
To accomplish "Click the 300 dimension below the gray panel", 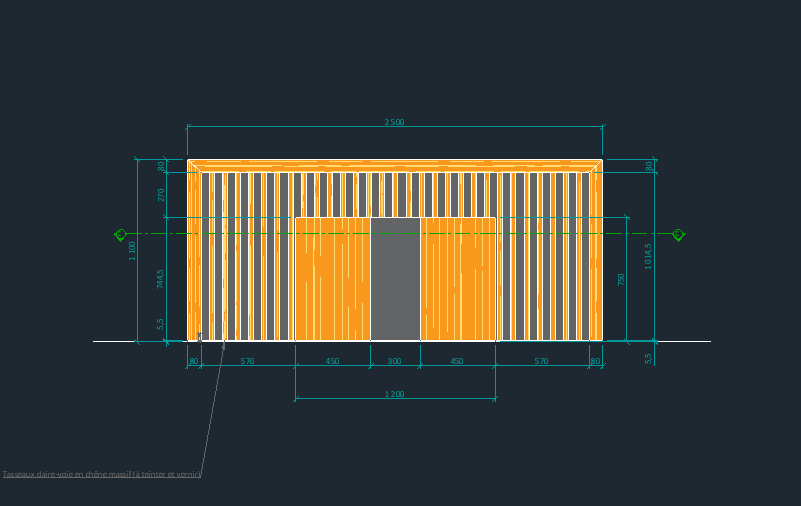I will click(x=395, y=361).
